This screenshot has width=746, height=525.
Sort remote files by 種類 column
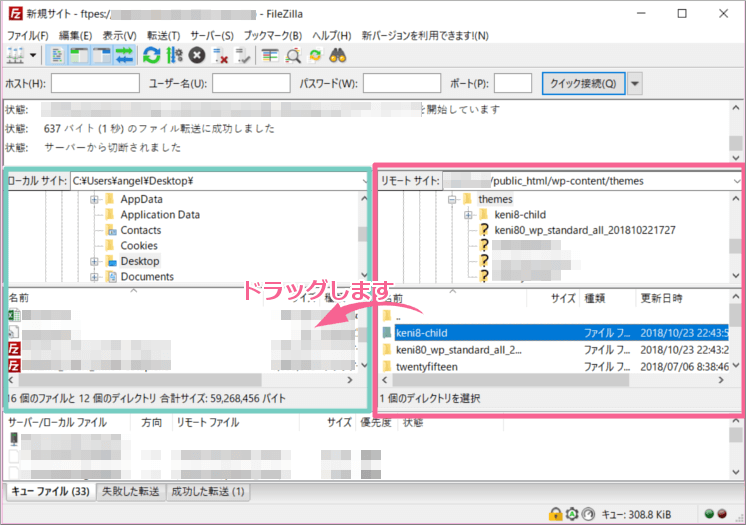coord(608,298)
